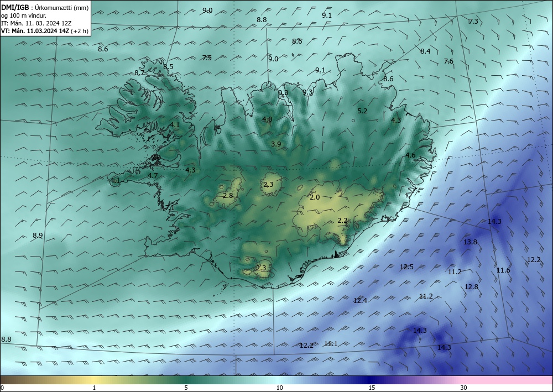Select the 4.7 value label
Image resolution: width=553 pixels, height=392 pixels.
tap(153, 175)
